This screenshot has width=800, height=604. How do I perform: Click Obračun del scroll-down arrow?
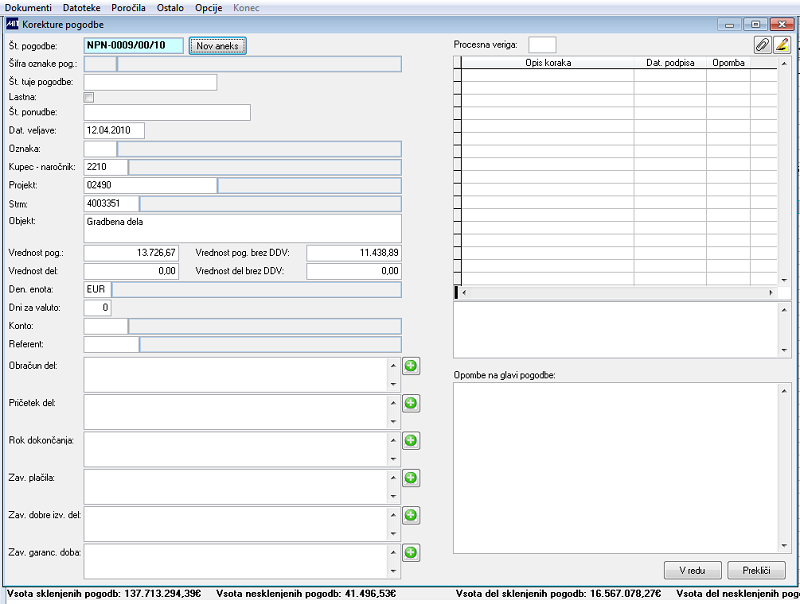[393, 384]
